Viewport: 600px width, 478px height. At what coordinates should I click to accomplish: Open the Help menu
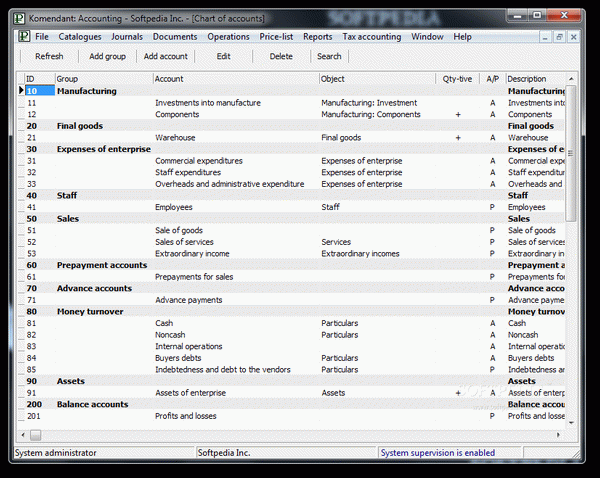coord(462,37)
